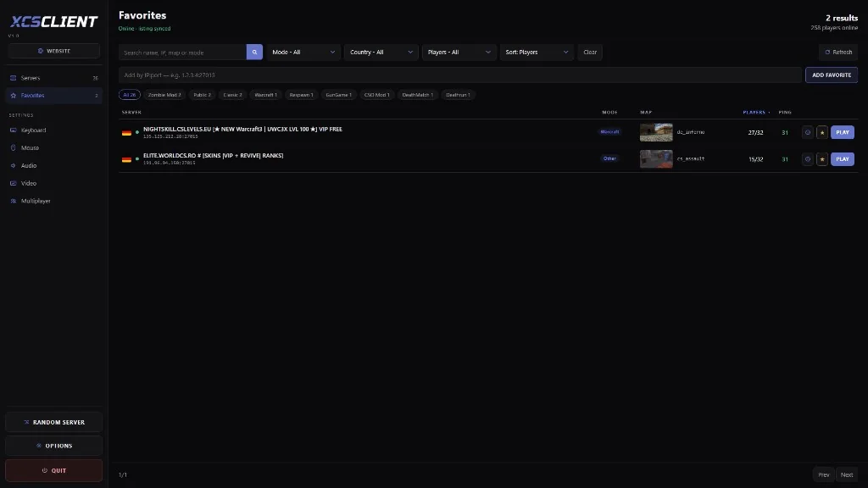This screenshot has width=868, height=488.
Task: Play on the NIGHTSKILL server
Action: click(x=842, y=132)
